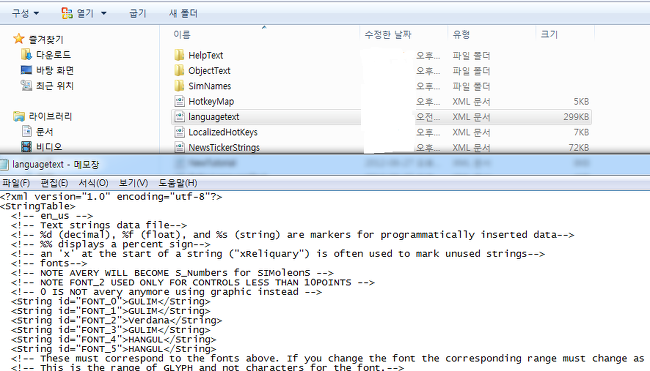Click the SimNames folder icon
This screenshot has width=650, height=371.
(x=179, y=86)
